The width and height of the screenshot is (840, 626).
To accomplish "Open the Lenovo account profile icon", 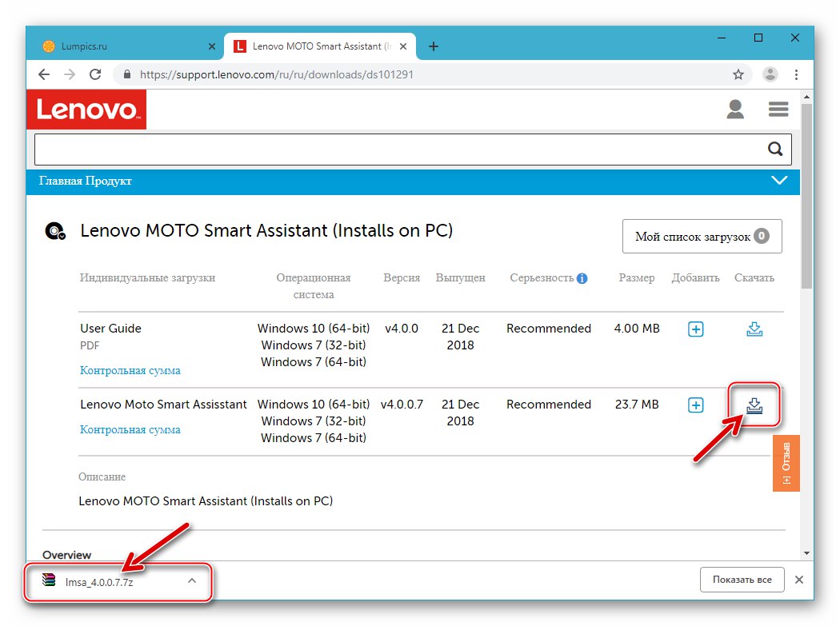I will tap(735, 110).
